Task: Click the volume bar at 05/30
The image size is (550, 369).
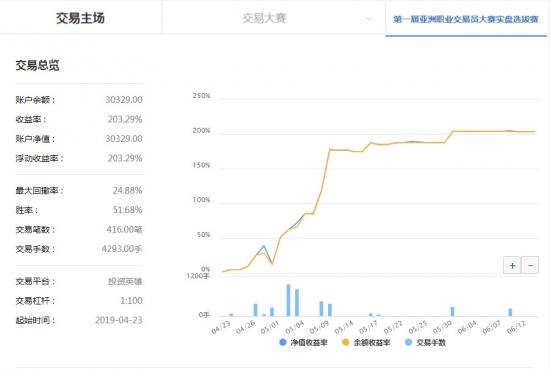Action: [x=452, y=311]
